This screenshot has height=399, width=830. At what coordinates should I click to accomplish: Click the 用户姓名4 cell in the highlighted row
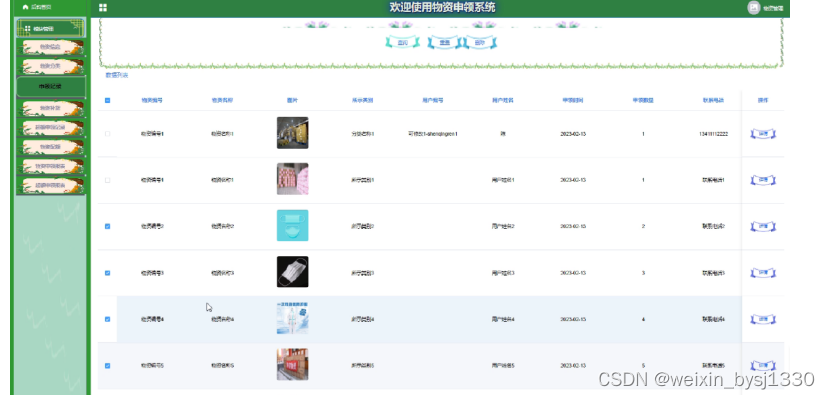coord(503,319)
